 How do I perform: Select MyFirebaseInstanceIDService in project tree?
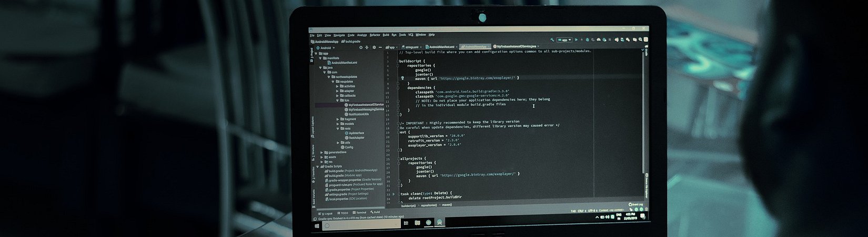click(364, 105)
